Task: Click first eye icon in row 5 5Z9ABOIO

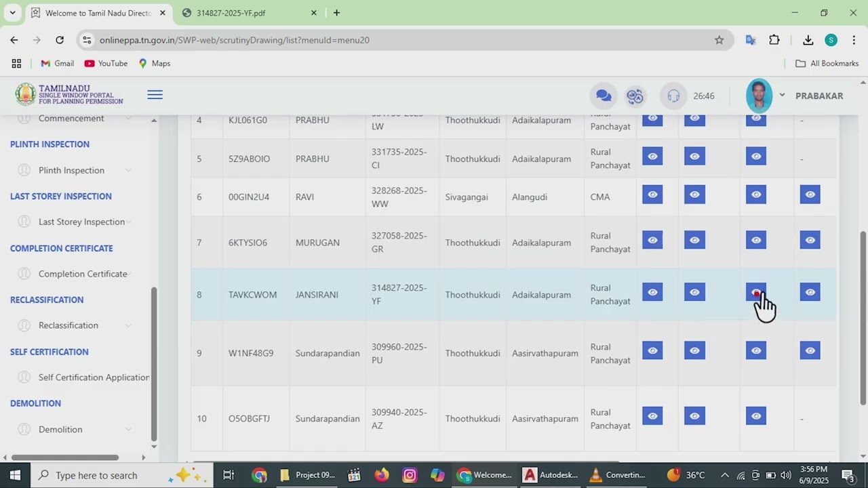Action: coord(652,157)
